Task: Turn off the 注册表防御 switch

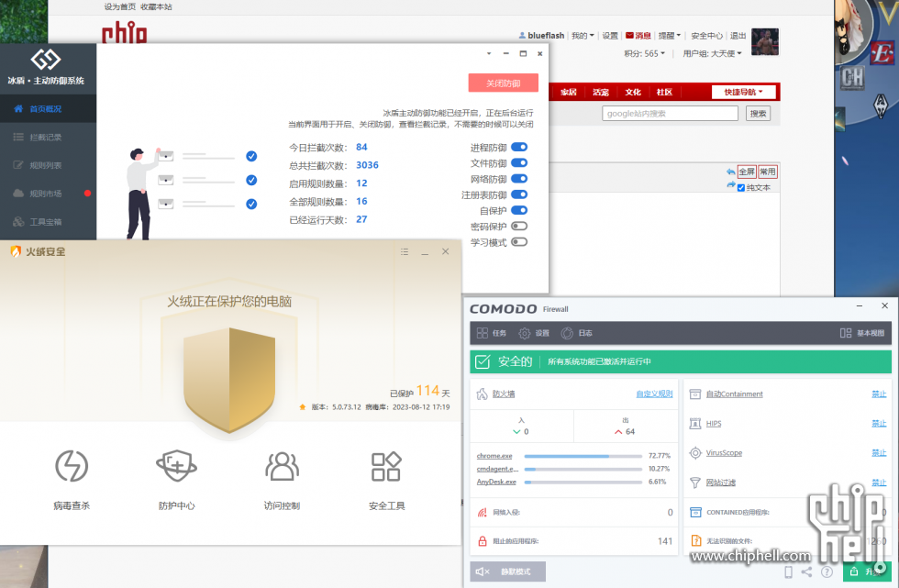Action: point(519,194)
